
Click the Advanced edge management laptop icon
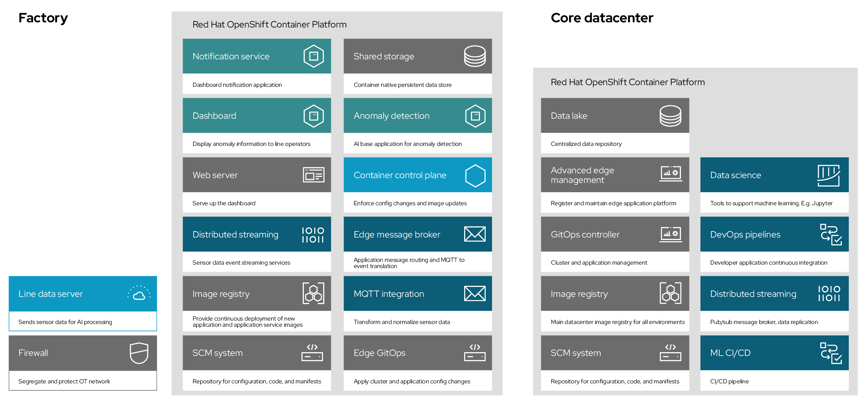(671, 174)
